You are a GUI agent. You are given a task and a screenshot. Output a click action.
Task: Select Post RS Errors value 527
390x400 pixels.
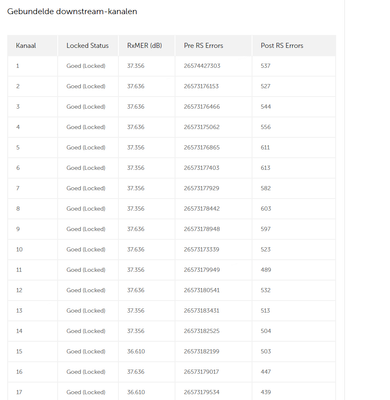(x=265, y=86)
